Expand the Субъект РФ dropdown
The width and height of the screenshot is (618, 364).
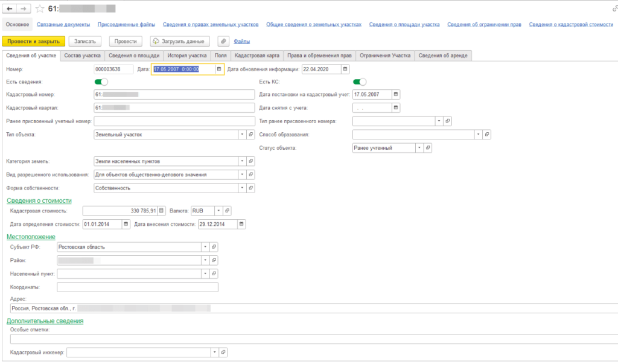coord(205,247)
